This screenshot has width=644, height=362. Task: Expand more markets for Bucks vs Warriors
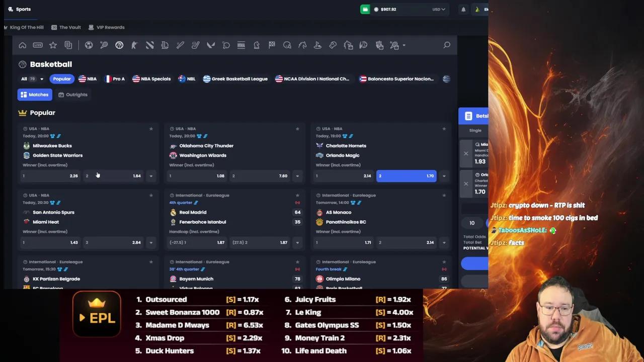coord(151,176)
